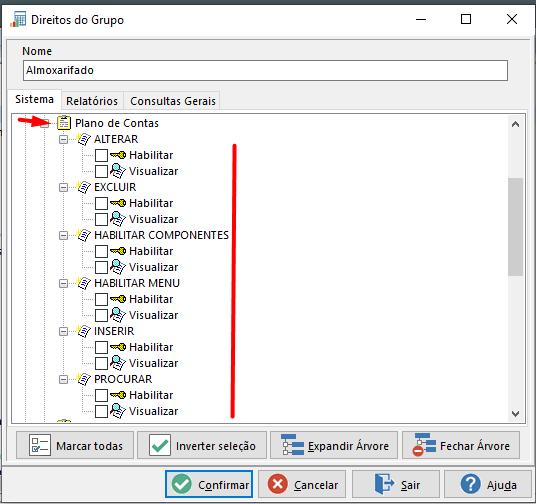The image size is (536, 504).
Task: Click the tree scrollbar up arrow
Action: [515, 124]
